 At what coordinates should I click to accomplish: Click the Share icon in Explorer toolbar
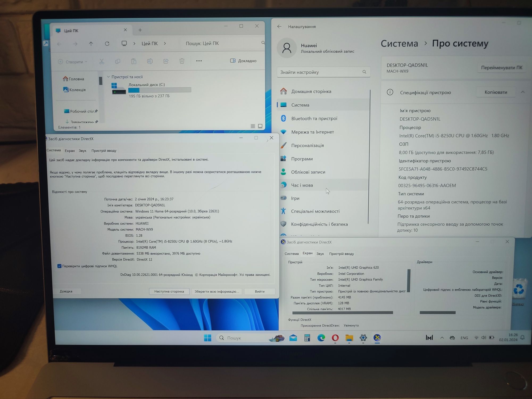point(166,61)
